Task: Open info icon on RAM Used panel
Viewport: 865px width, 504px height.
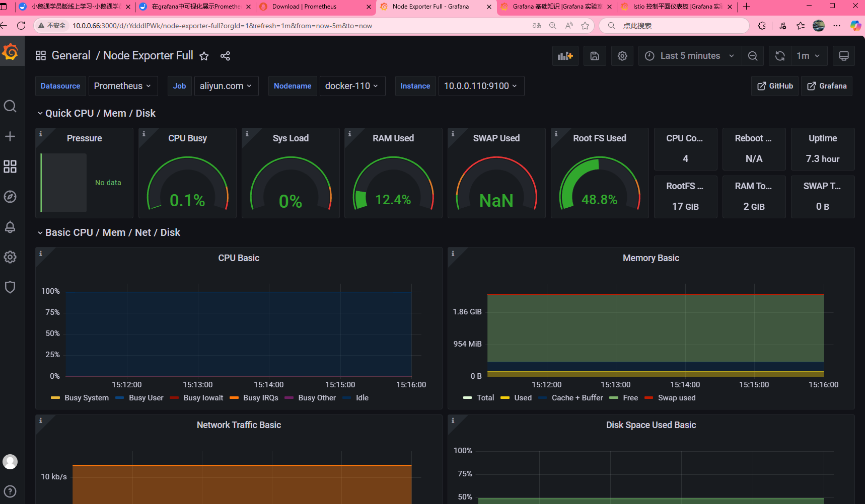Action: pos(350,134)
